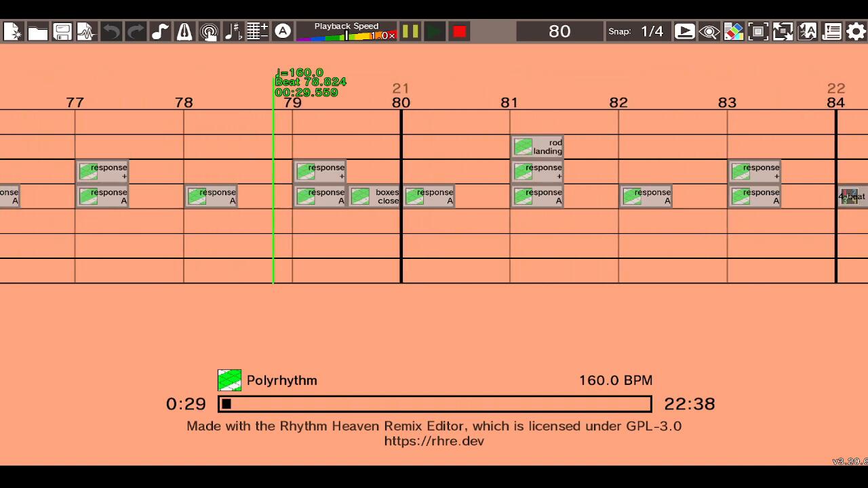Open the metronome tool
The width and height of the screenshot is (868, 488).
[184, 32]
